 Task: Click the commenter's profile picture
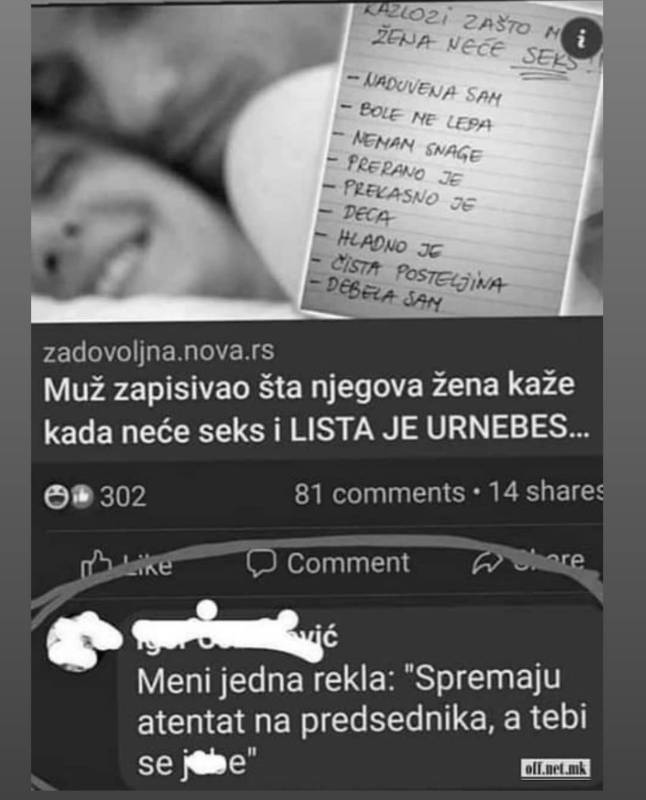coord(77,642)
